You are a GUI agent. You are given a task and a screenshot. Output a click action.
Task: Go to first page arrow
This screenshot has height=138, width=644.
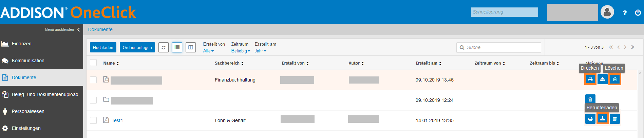click(611, 47)
